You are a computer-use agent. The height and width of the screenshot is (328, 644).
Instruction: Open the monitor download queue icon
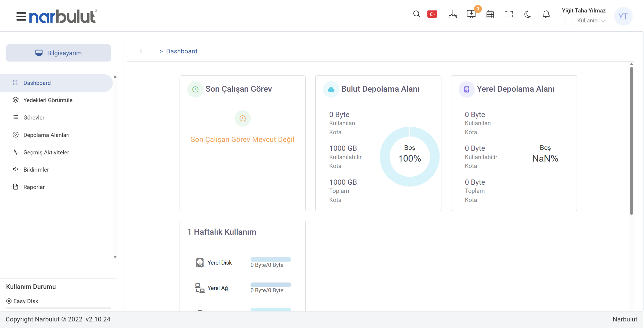click(x=471, y=14)
